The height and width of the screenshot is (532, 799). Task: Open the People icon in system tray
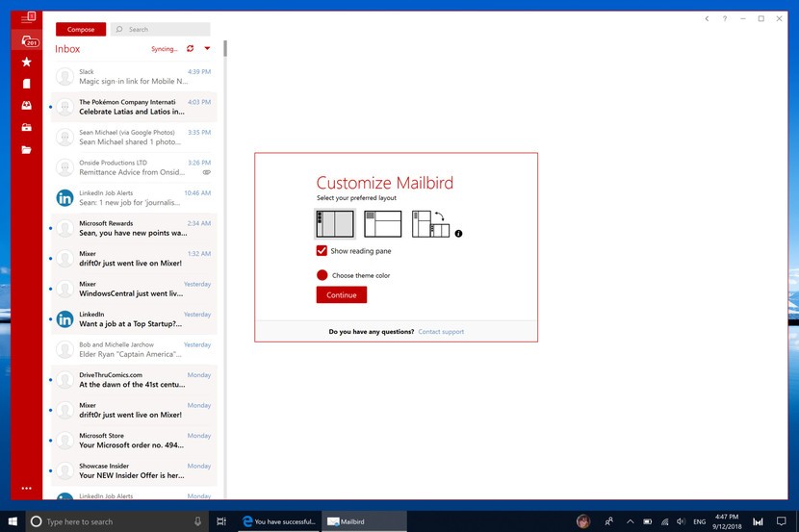click(x=608, y=521)
